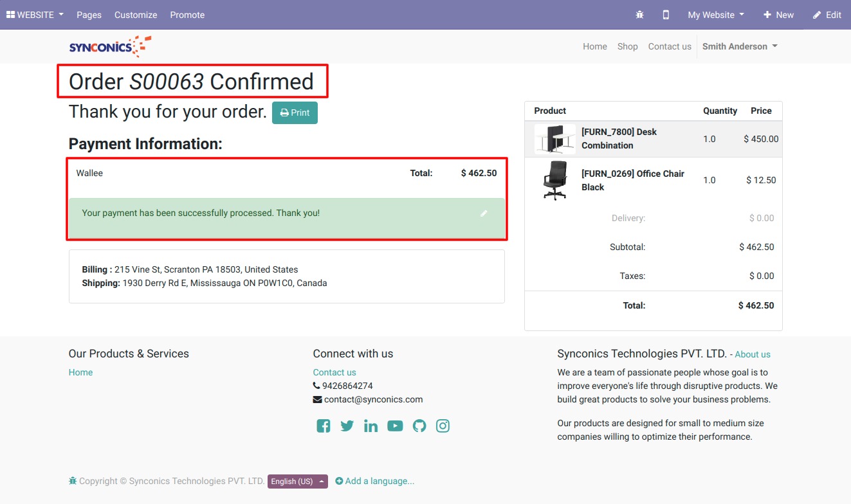Toggle mobile preview phone icon
Viewport: 851px width, 504px height.
[x=666, y=15]
